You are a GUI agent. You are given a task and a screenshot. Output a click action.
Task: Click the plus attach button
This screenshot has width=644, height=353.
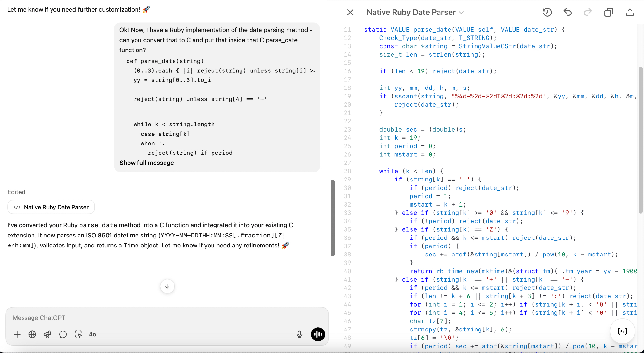tap(17, 334)
